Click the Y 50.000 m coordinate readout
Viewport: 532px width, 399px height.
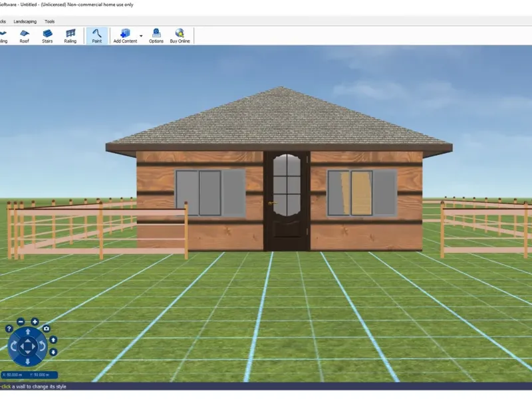39,375
